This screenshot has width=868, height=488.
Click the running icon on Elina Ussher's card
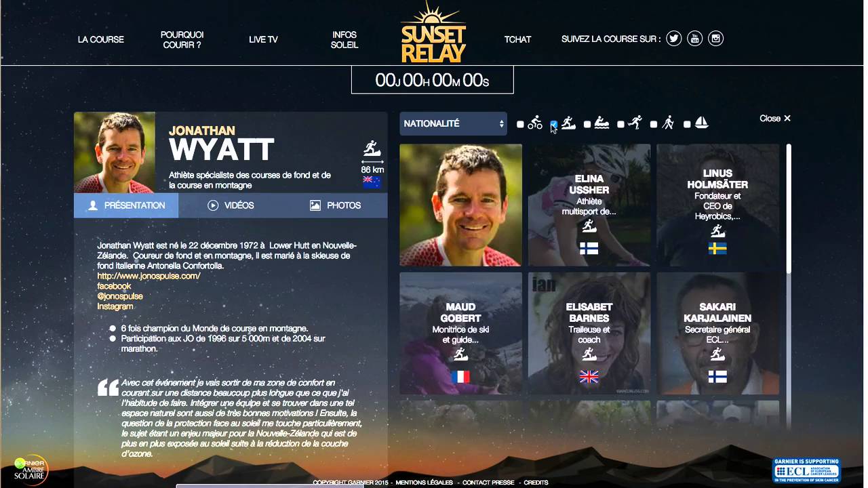589,226
